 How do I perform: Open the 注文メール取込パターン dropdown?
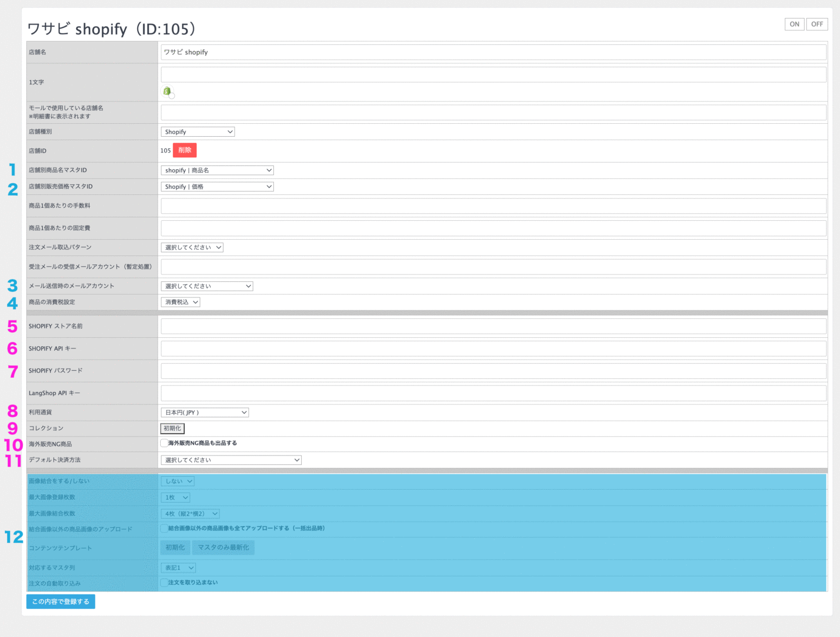point(192,247)
